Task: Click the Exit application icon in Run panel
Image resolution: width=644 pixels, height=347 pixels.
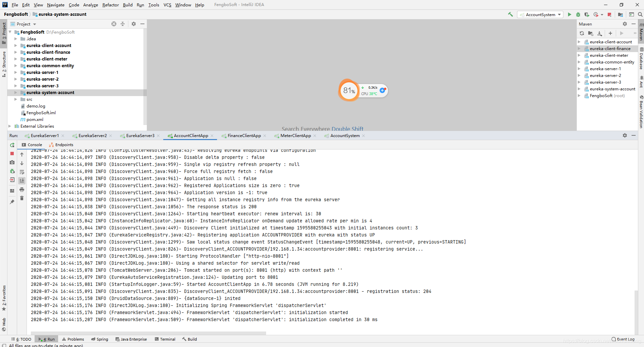Action: tap(12, 180)
